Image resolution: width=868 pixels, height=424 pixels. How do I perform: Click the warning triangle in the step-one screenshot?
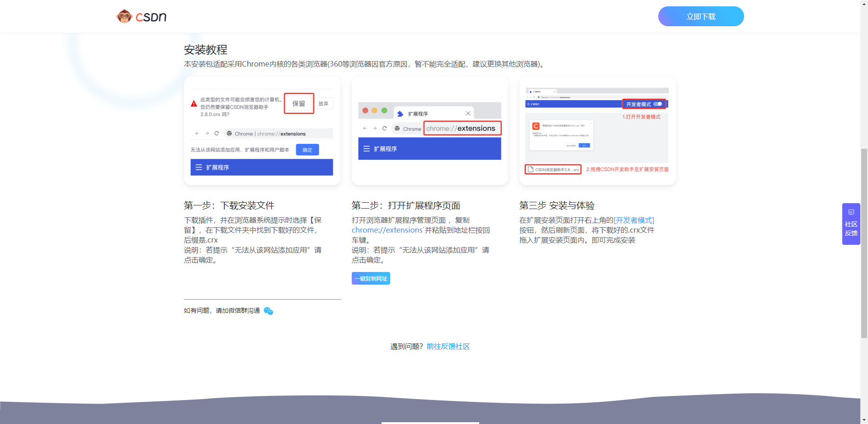point(193,103)
